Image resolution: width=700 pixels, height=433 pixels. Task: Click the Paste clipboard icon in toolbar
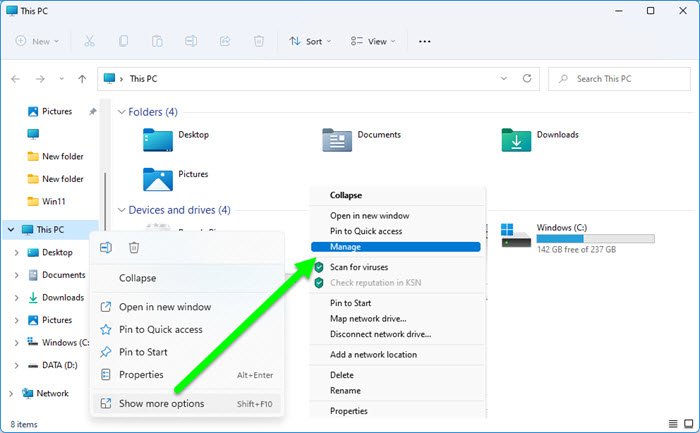157,42
